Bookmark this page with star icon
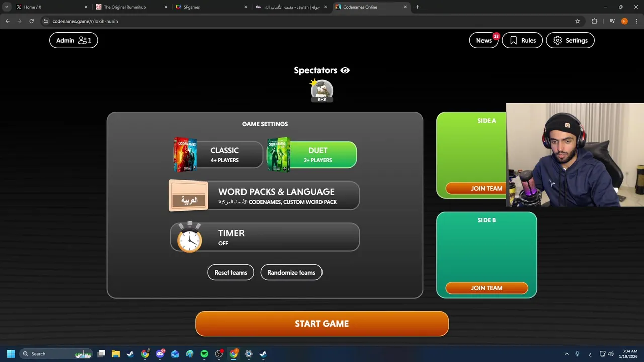Viewport: 644px width, 362px height. (578, 21)
